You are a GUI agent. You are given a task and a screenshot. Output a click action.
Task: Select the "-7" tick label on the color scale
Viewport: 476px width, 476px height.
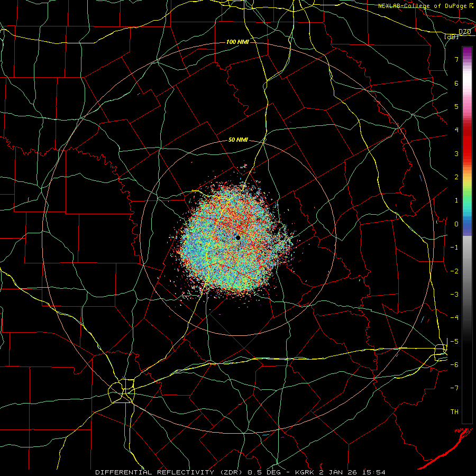tap(454, 388)
